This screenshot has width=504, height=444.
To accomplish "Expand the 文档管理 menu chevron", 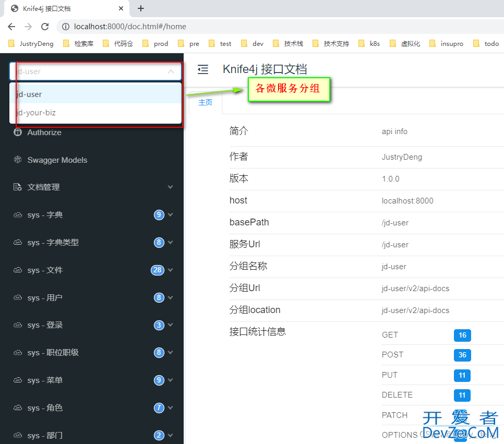I will pyautogui.click(x=171, y=187).
